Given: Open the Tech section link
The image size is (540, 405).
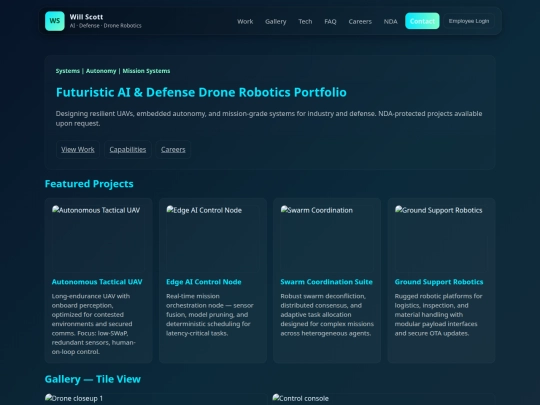Looking at the screenshot, I should [x=305, y=21].
